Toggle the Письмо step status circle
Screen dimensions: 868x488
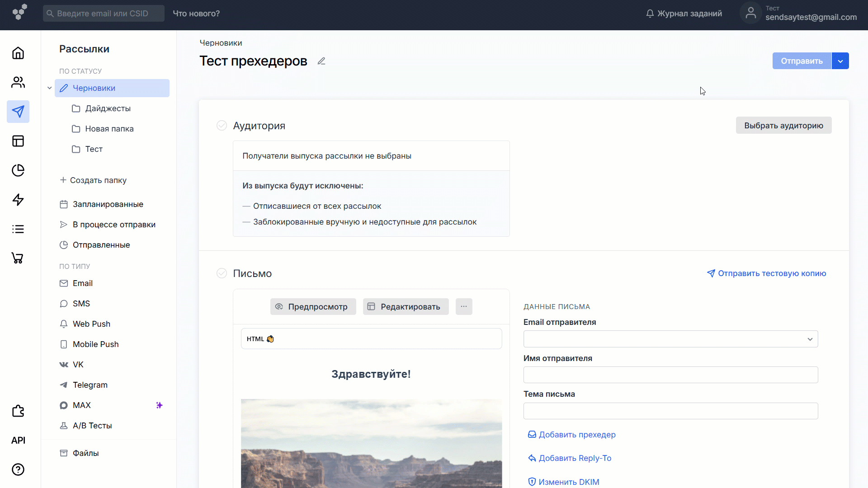click(x=222, y=273)
